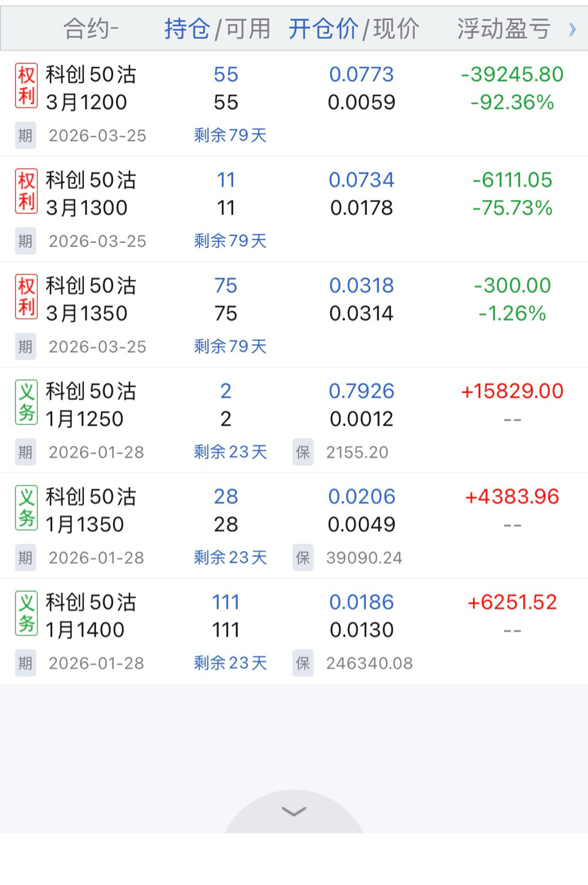Click the 权利 badge on 3月1200 row
This screenshot has width=588, height=885.
coord(26,86)
